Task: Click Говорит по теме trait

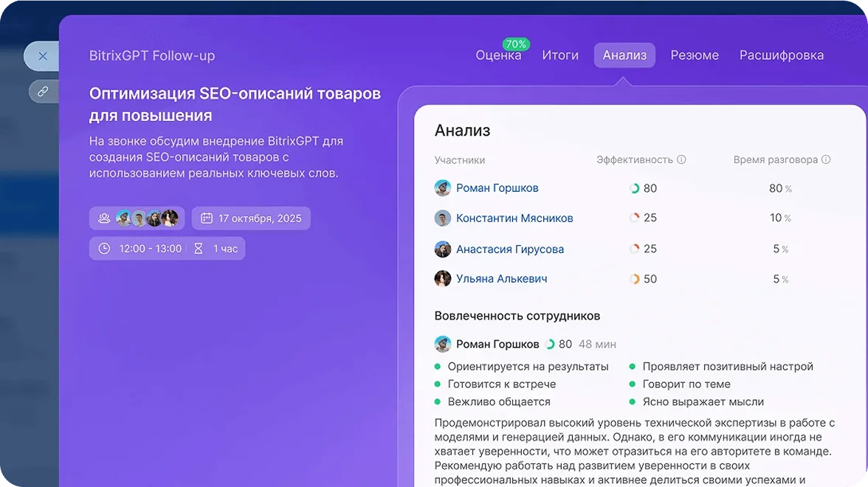Action: tap(686, 384)
